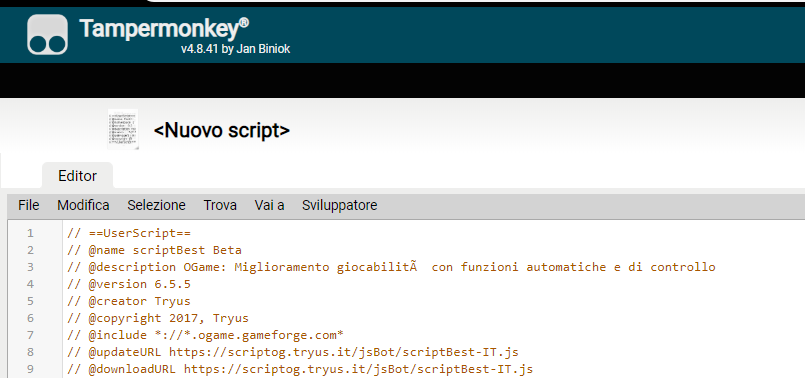Click line number 5 in gutter
Viewport: 805px width, 378px height.
point(30,301)
